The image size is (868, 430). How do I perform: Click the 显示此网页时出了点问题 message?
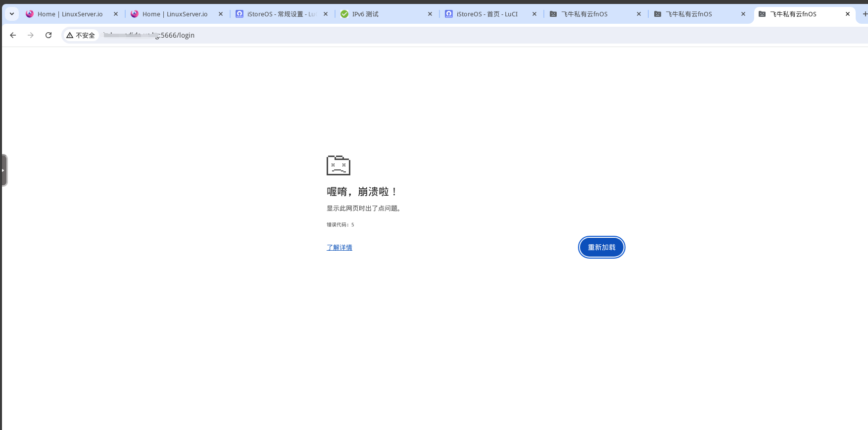click(365, 208)
